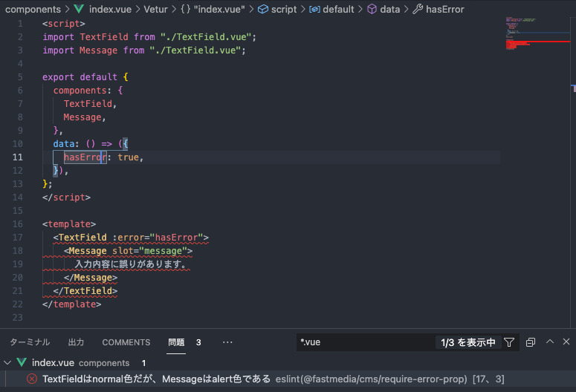This screenshot has width=576, height=392.
Task: Click line number 17 in gutter
Action: (18, 238)
